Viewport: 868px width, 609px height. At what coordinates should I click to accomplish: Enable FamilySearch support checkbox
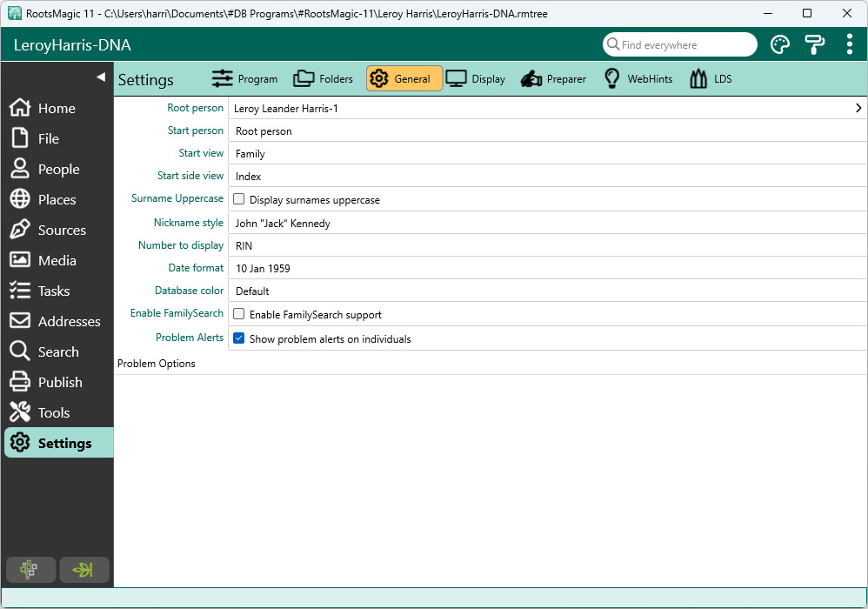click(x=239, y=314)
